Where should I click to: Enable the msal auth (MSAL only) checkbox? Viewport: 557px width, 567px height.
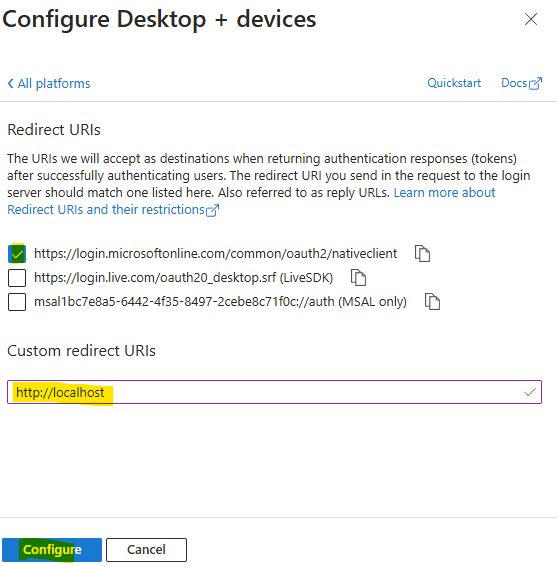click(17, 302)
